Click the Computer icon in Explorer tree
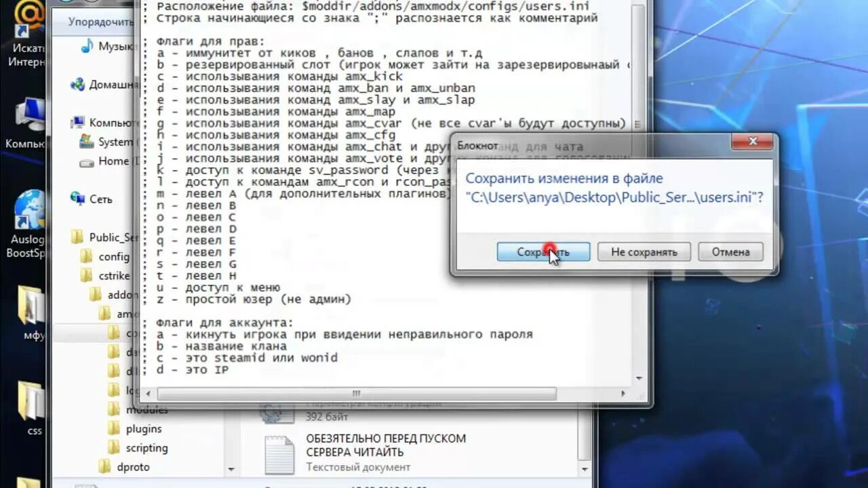 (x=78, y=123)
